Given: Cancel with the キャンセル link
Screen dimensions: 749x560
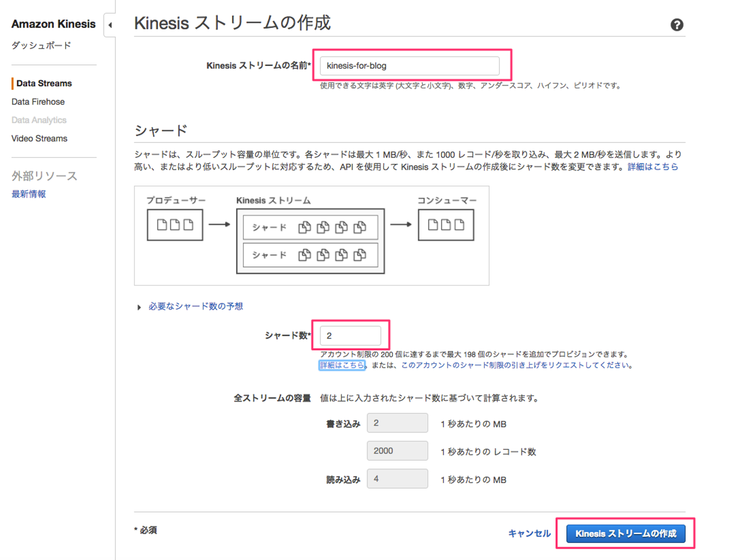Looking at the screenshot, I should tap(529, 533).
